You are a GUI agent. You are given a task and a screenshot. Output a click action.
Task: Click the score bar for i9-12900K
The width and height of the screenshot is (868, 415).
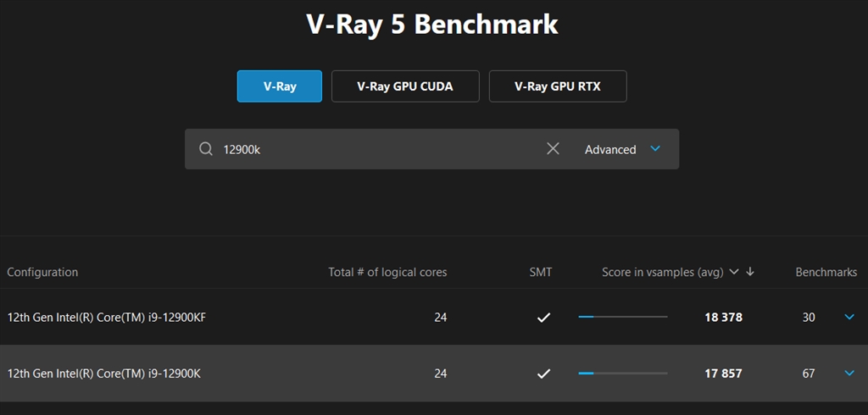pyautogui.click(x=623, y=373)
